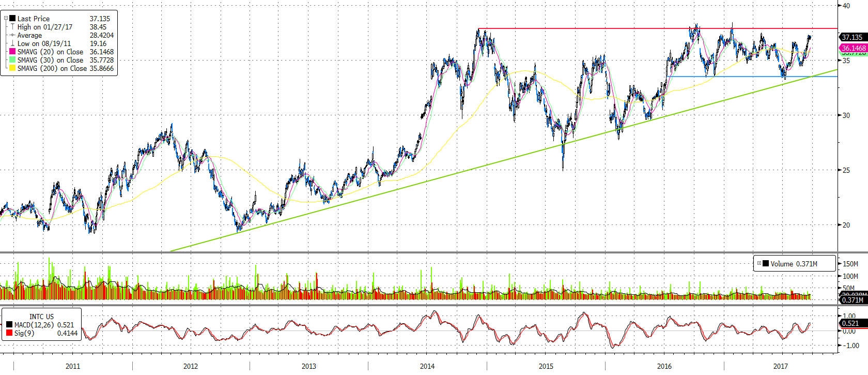Expand the Volume legend box
The image size is (868, 375).
click(759, 263)
